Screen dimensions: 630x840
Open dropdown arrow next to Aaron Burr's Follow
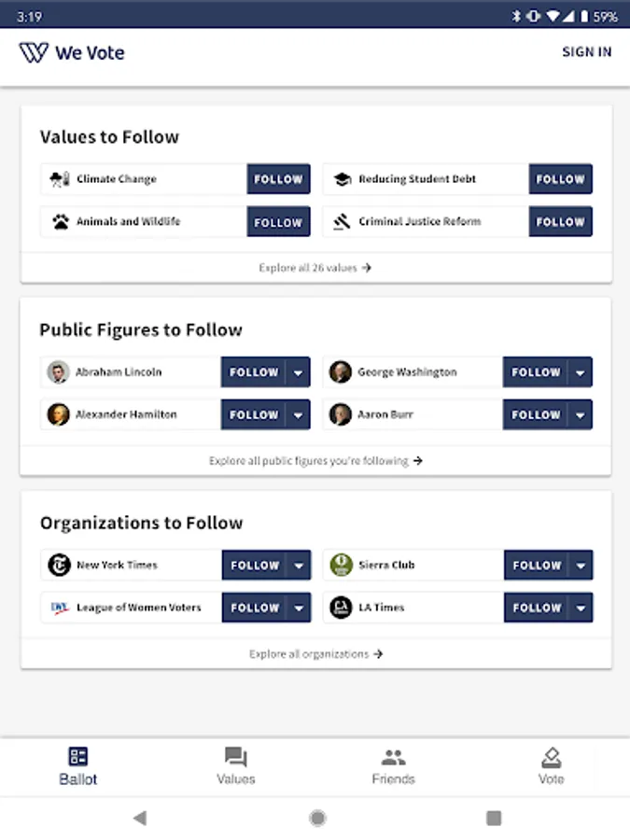581,414
